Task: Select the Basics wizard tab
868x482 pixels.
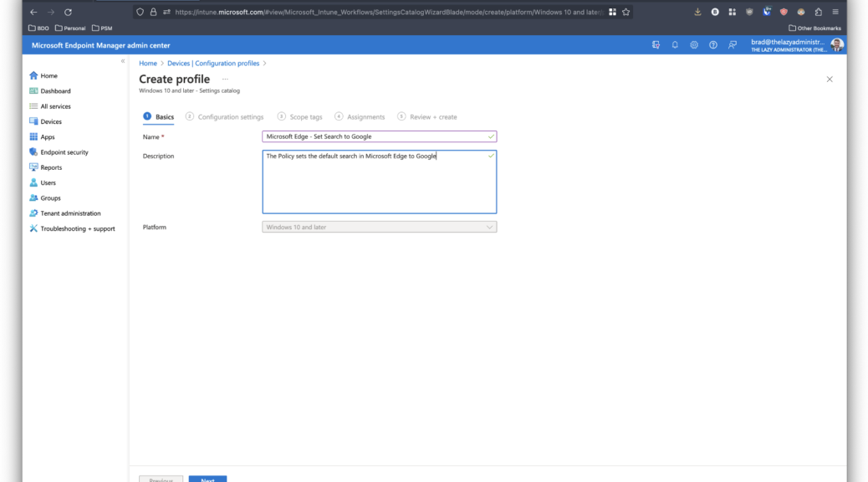Action: (x=158, y=117)
